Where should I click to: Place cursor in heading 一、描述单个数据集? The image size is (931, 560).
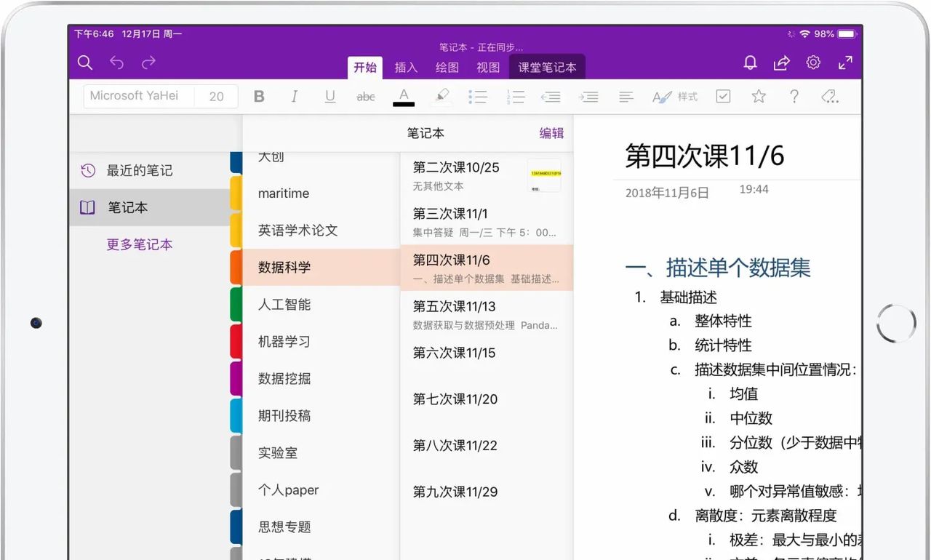718,268
